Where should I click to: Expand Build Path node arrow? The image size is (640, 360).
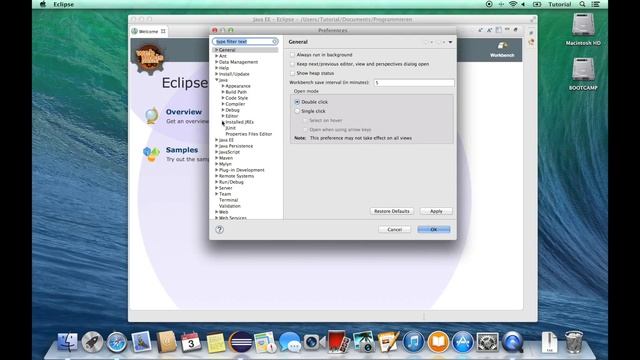coord(223,92)
